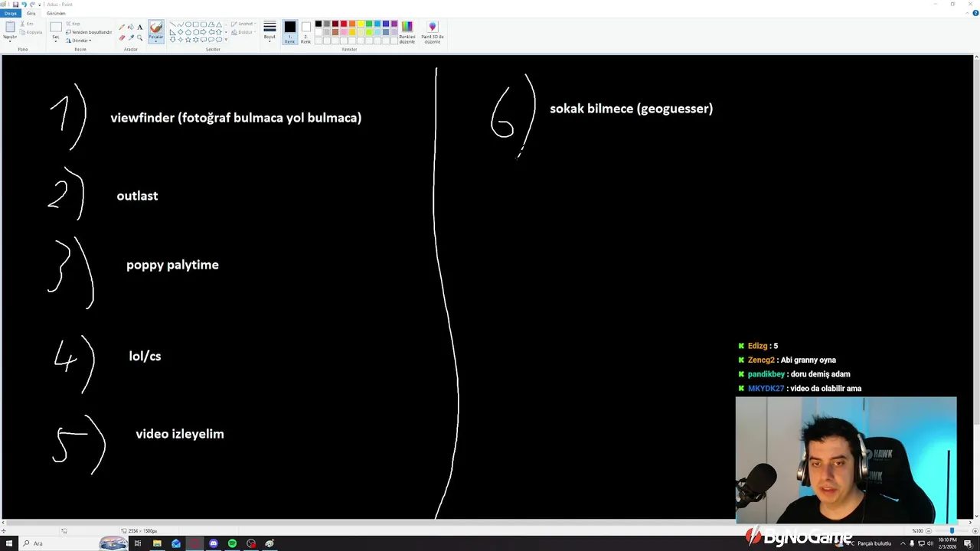Screen dimensions: 980x551
Task: Expand the Şekiller shapes gallery arrow
Action: [x=225, y=39]
